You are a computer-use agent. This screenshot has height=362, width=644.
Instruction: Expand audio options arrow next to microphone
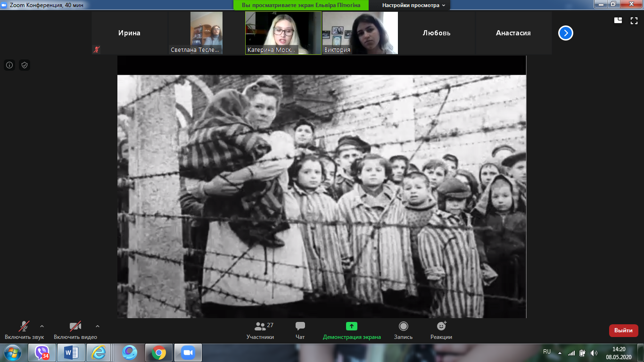click(42, 326)
